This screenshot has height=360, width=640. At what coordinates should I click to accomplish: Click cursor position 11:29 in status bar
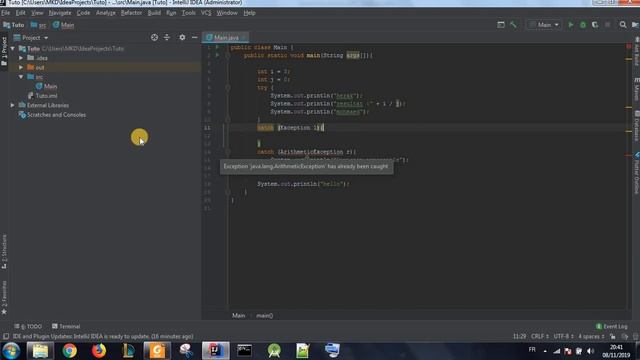(519, 336)
